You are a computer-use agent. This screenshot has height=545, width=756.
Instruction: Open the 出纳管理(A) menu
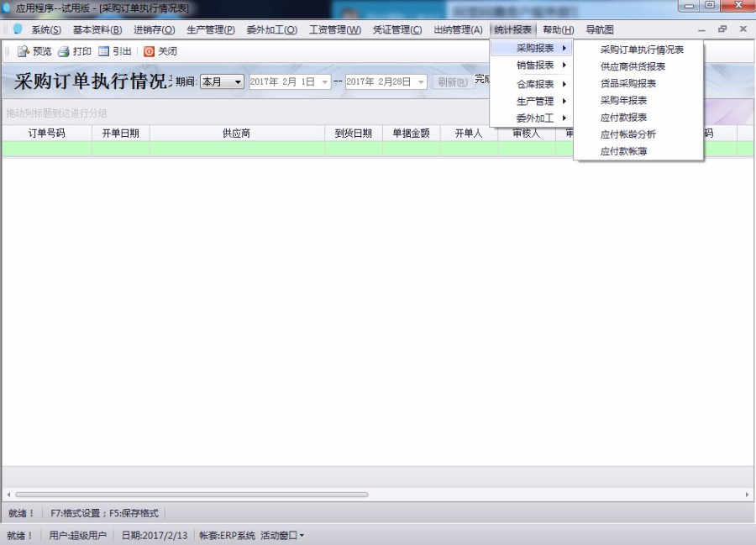click(x=458, y=30)
